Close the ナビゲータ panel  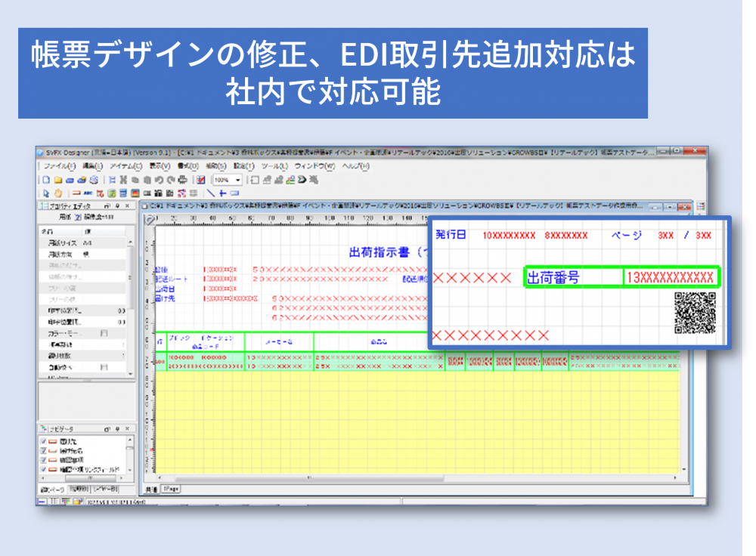127,429
